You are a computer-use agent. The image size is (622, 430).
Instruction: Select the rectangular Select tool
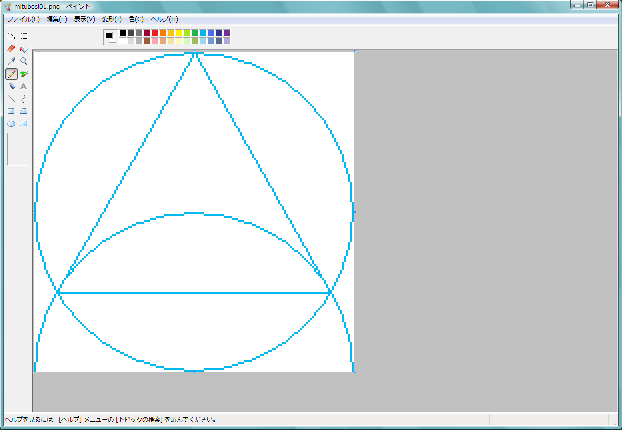click(23, 35)
